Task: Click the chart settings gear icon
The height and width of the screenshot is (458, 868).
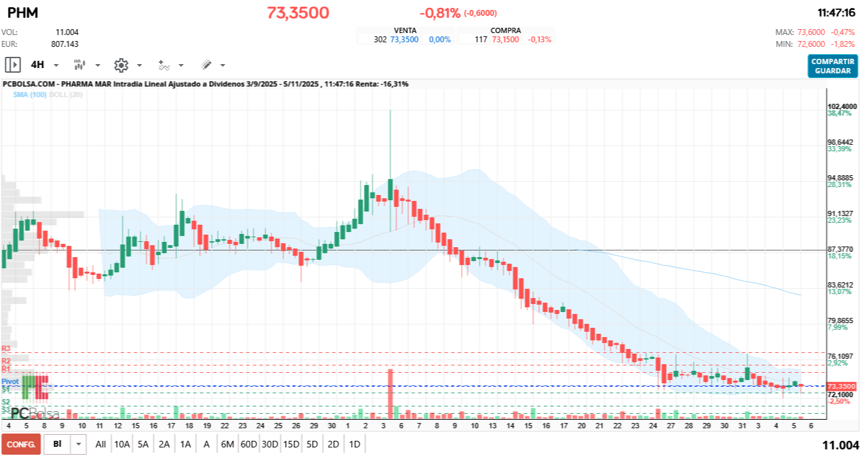Action: [120, 65]
